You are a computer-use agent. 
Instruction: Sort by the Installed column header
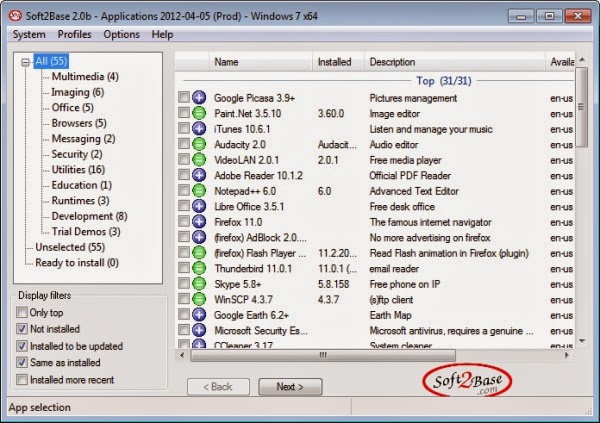[x=338, y=62]
